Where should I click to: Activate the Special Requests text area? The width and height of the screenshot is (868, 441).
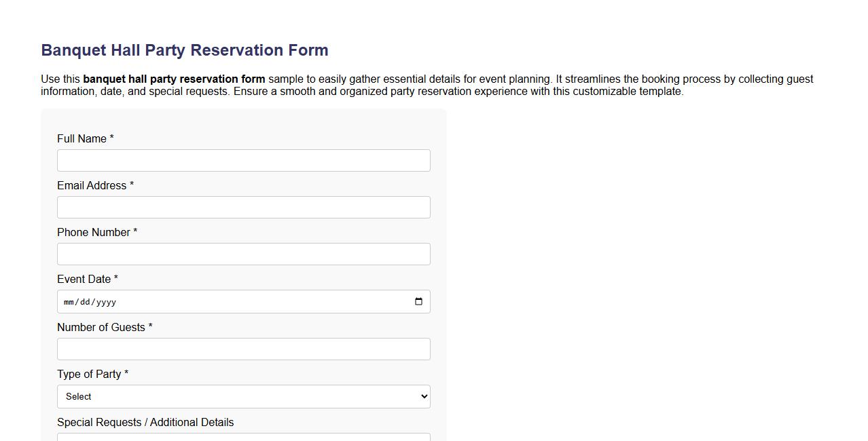[244, 437]
